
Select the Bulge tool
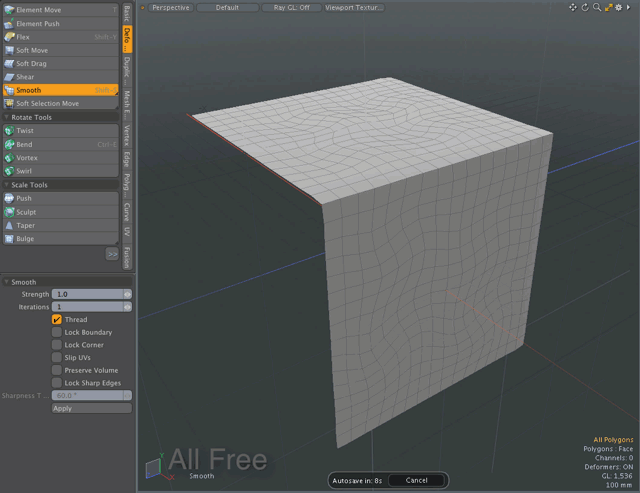[60, 239]
